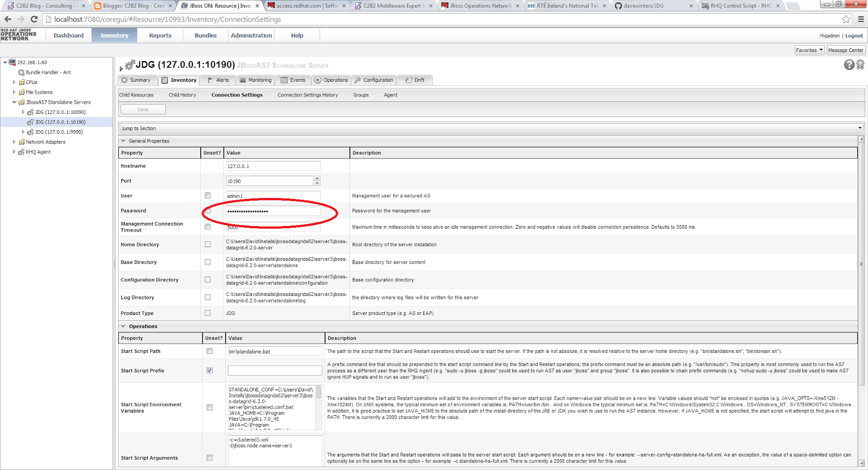Click the Logout link
This screenshot has height=470, width=868.
click(x=854, y=36)
